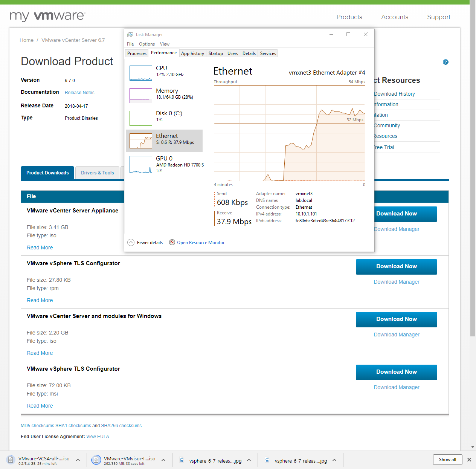This screenshot has height=469, width=476.
Task: Open Community resource link
Action: coord(387,125)
